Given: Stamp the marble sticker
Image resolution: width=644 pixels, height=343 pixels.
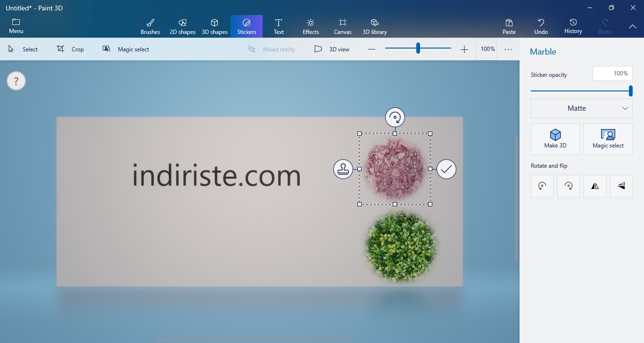Looking at the screenshot, I should (343, 169).
